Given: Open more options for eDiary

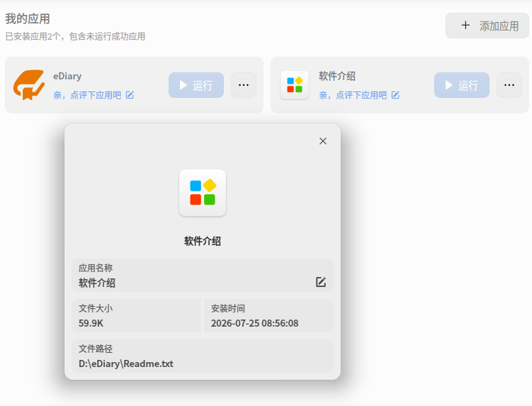Looking at the screenshot, I should point(244,85).
